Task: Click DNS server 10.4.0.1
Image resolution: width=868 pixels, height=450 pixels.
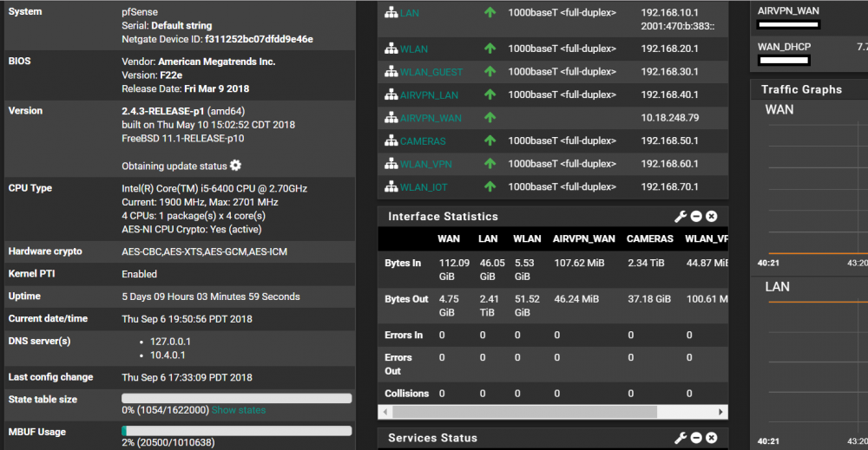Action: coord(168,355)
